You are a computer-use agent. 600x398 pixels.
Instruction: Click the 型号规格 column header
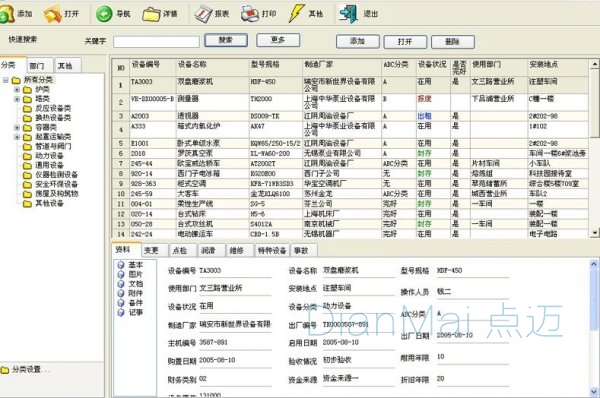[x=276, y=67]
